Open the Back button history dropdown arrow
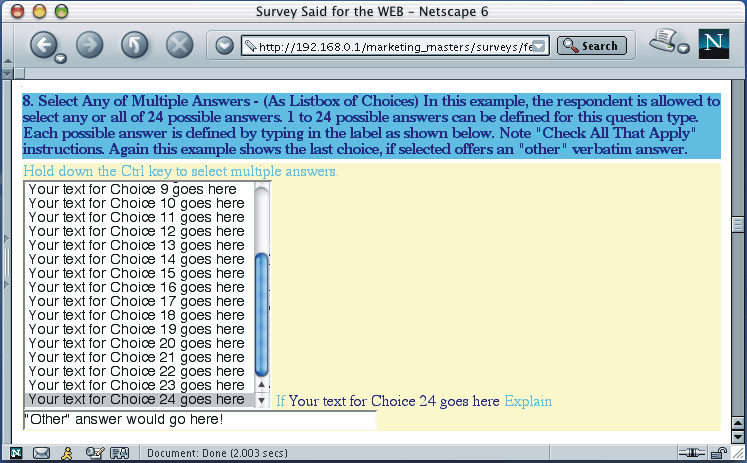This screenshot has width=747, height=463. 61,59
